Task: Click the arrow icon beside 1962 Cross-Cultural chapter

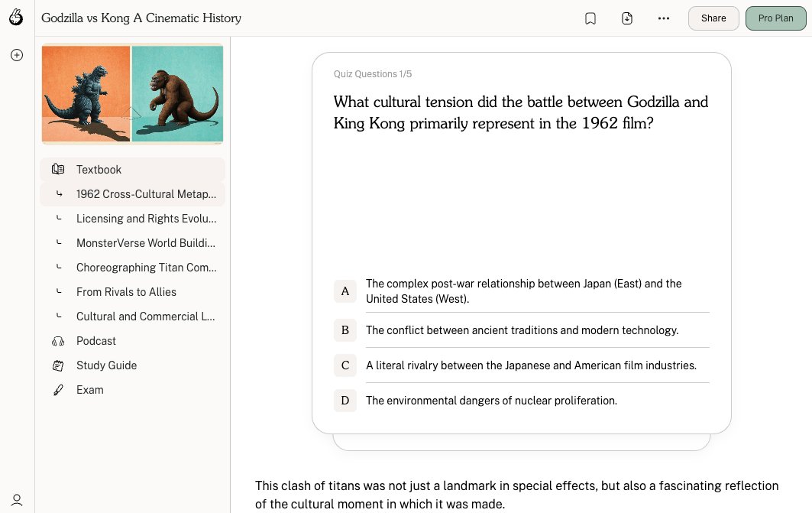Action: [59, 193]
